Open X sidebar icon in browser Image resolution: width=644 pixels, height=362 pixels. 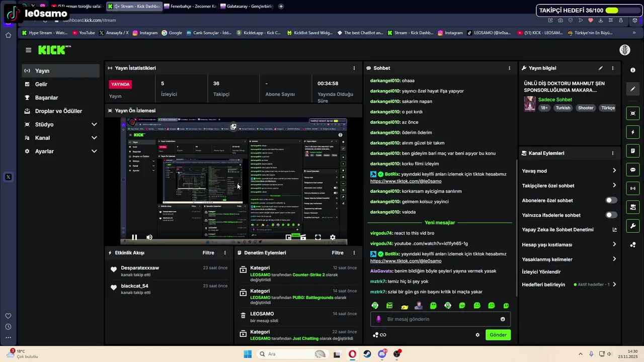(8, 177)
